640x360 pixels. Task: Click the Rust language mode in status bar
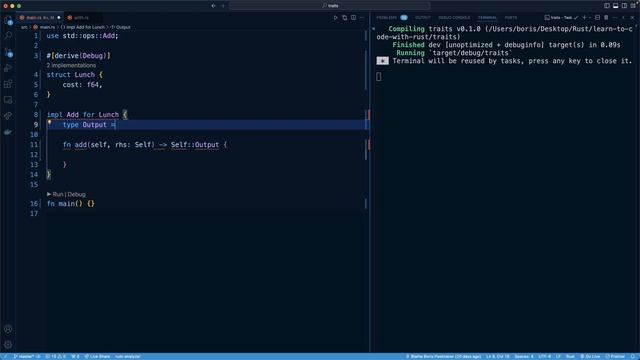[570, 356]
